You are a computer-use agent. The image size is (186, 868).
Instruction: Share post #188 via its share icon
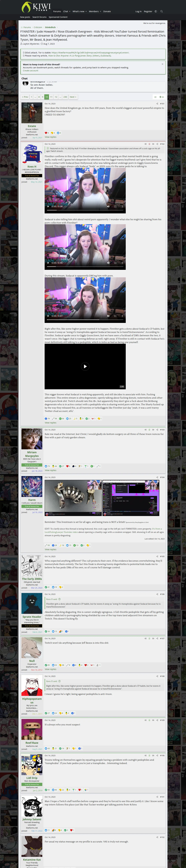157,676
